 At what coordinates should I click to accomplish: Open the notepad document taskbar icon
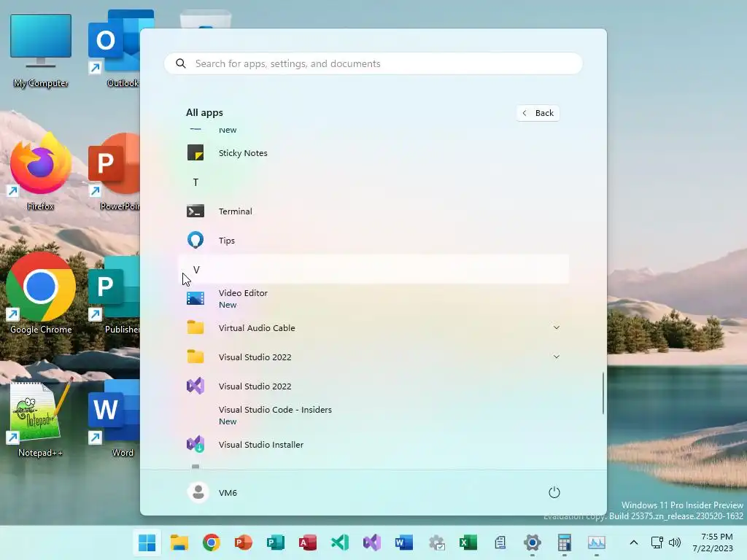click(x=500, y=542)
